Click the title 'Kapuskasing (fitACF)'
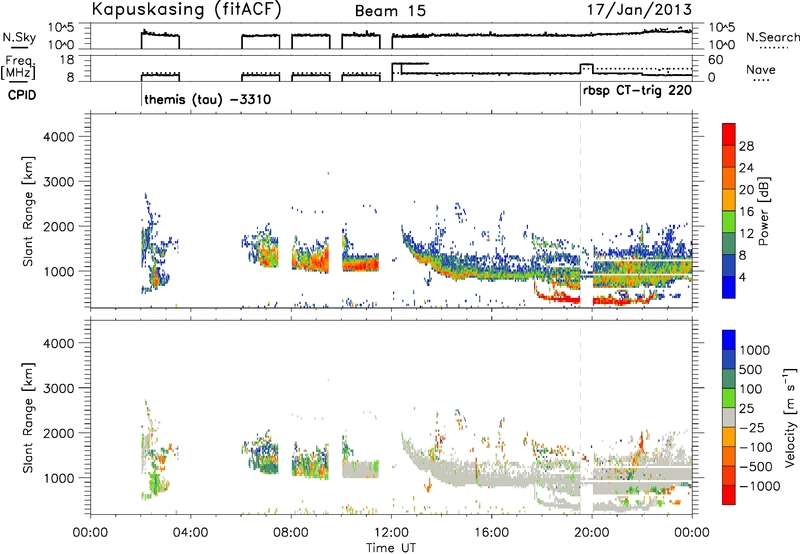The height and width of the screenshot is (554, 800). [x=186, y=10]
